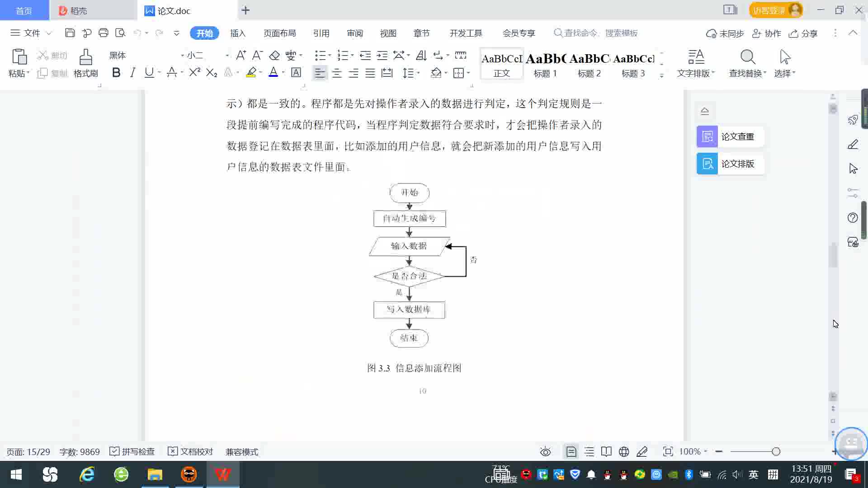The height and width of the screenshot is (488, 868).
Task: Expand the font name 黑体 dropdown
Action: (x=182, y=56)
